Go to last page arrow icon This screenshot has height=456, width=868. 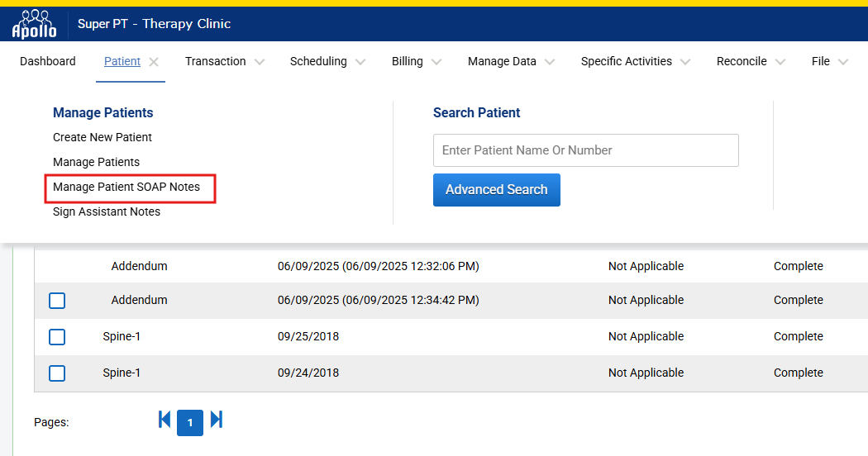click(x=217, y=420)
